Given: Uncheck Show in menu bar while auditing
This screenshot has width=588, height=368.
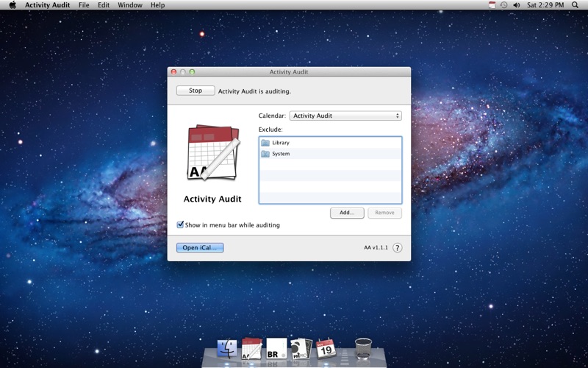Looking at the screenshot, I should pyautogui.click(x=180, y=224).
